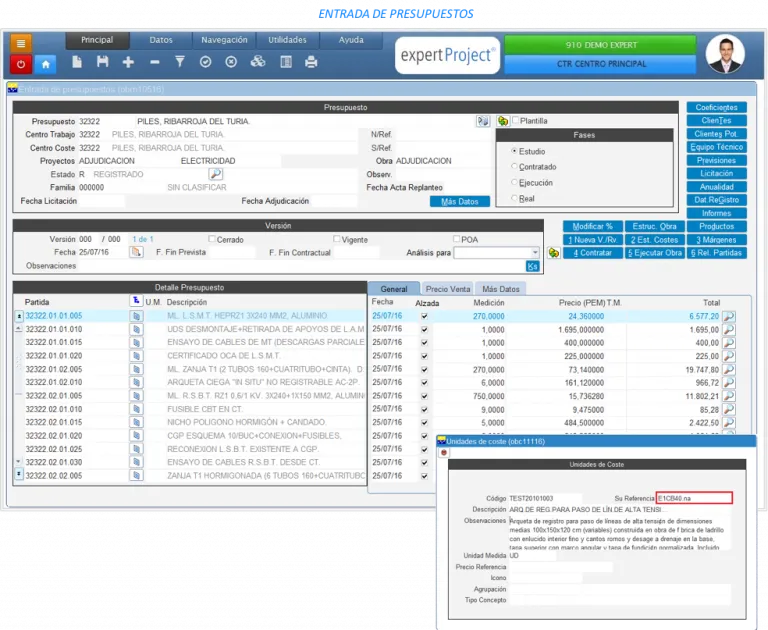Click the save floppy disk icon
This screenshot has width=768, height=630.
point(102,62)
